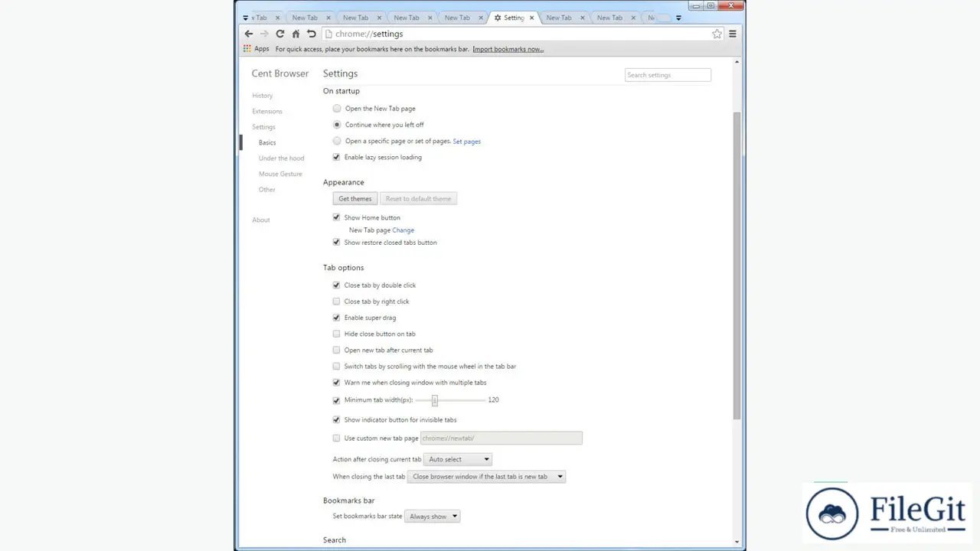Open Other settings section
Image resolution: width=980 pixels, height=551 pixels.
point(266,190)
